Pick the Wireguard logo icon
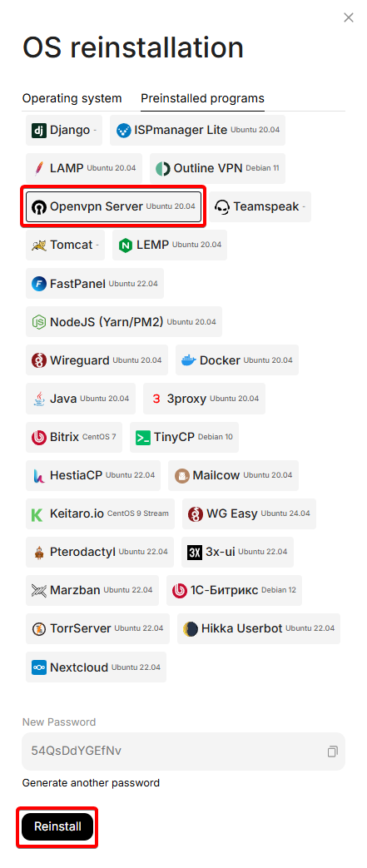 (39, 360)
